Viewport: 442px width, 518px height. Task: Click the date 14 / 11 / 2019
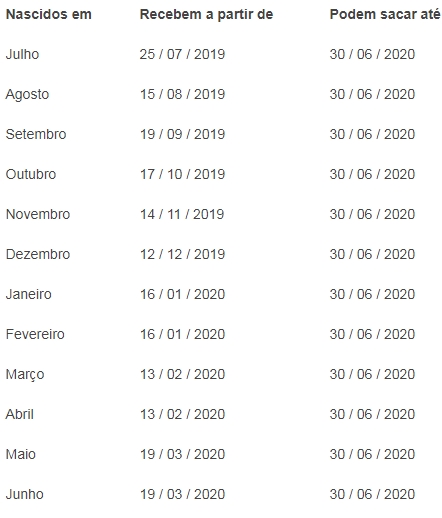tap(182, 214)
